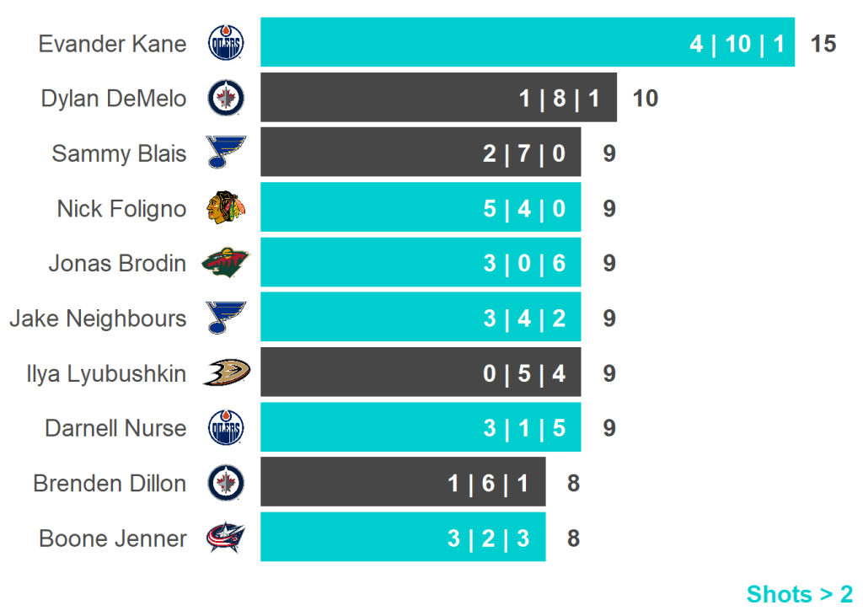The width and height of the screenshot is (863, 616).
Task: Select the Jets logo beside Brenden Dillon
Action: [x=226, y=483]
